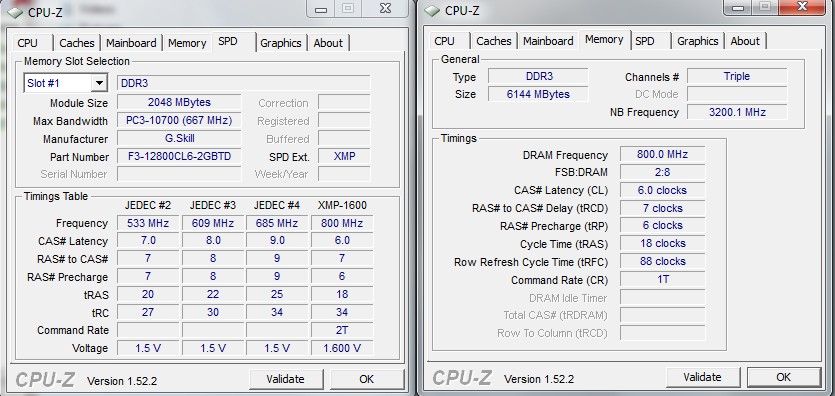Click the JEDEC #4 frequency 685 MHz
Viewport: 835px width, 396px height.
(x=277, y=223)
